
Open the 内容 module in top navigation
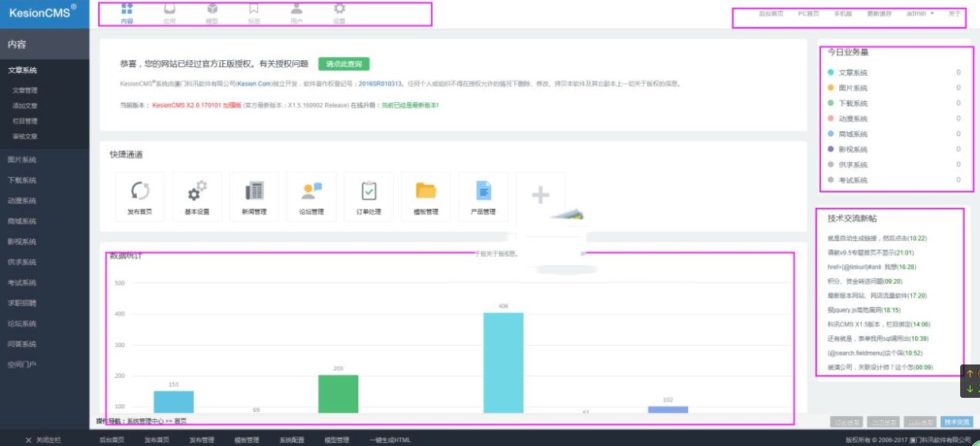point(127,13)
